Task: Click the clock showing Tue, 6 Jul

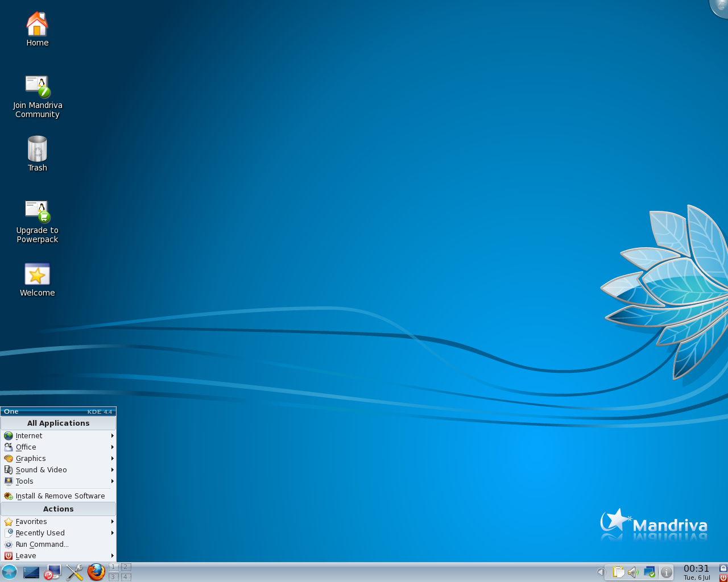Action: click(696, 573)
